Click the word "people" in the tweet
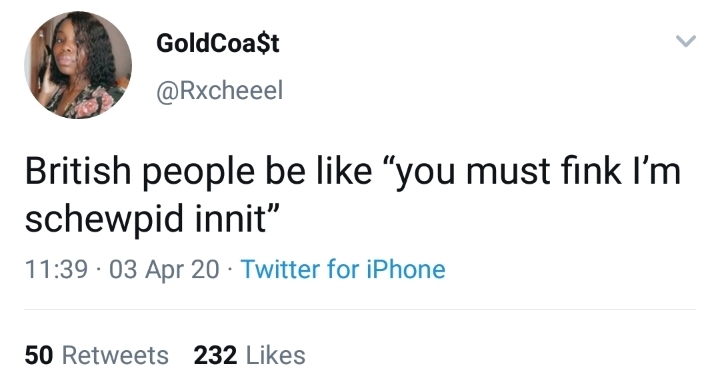The height and width of the screenshot is (382, 720). point(198,173)
